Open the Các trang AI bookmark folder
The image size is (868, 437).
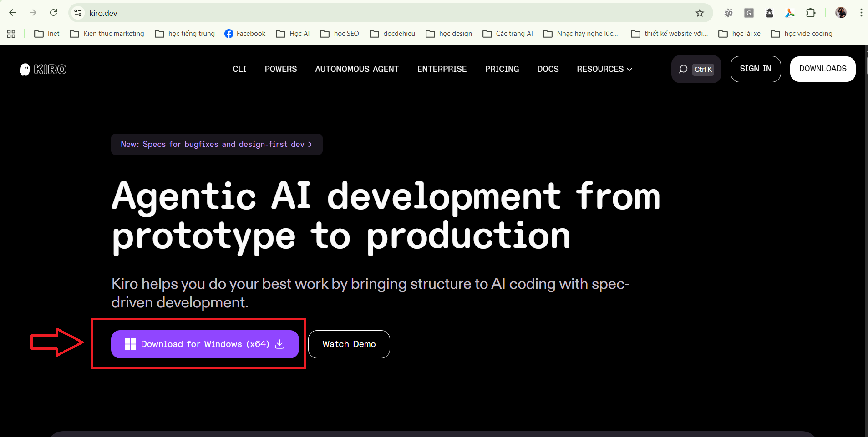[508, 34]
